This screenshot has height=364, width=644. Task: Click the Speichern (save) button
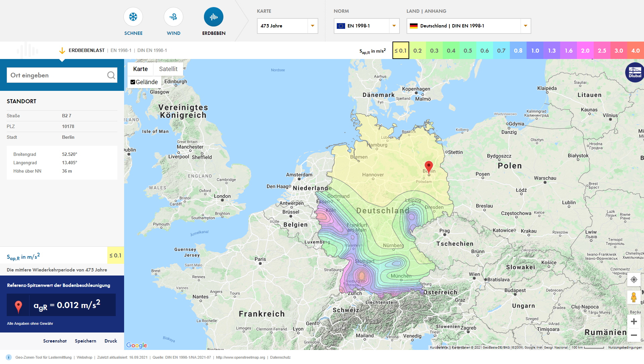pos(86,341)
